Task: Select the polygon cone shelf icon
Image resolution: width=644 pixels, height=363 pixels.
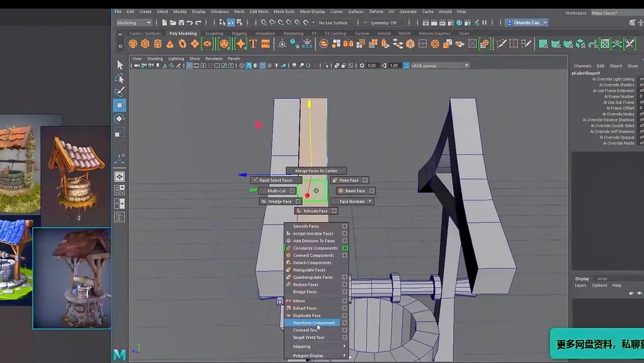Action: (x=170, y=42)
